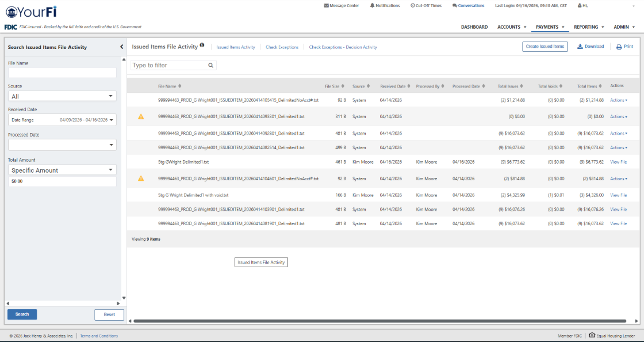Open Actions menu for 20260414093301 file

point(619,117)
